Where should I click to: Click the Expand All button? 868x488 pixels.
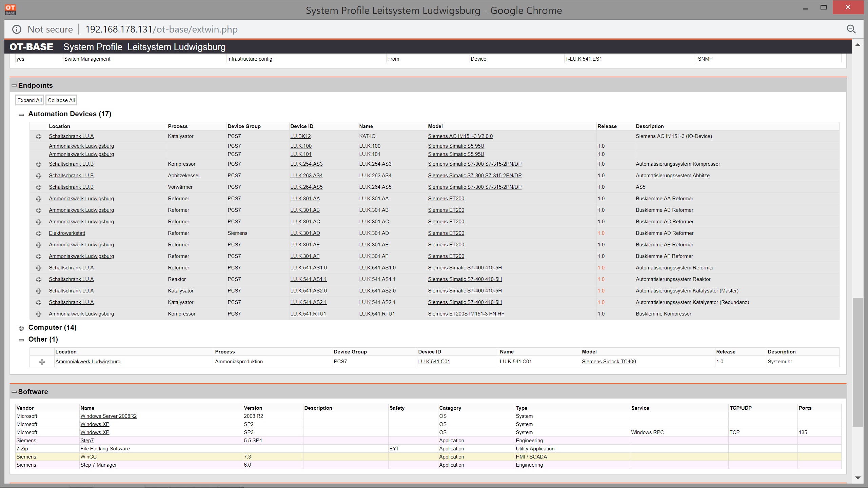click(x=29, y=100)
